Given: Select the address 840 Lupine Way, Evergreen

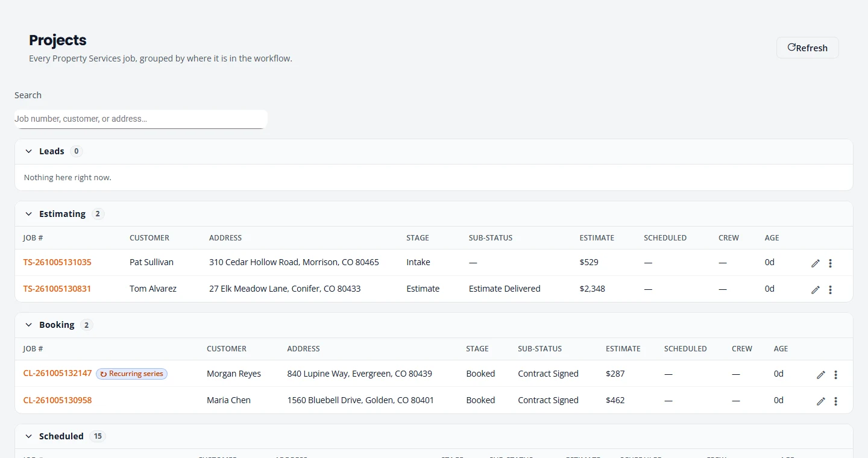Looking at the screenshot, I should pyautogui.click(x=360, y=374).
